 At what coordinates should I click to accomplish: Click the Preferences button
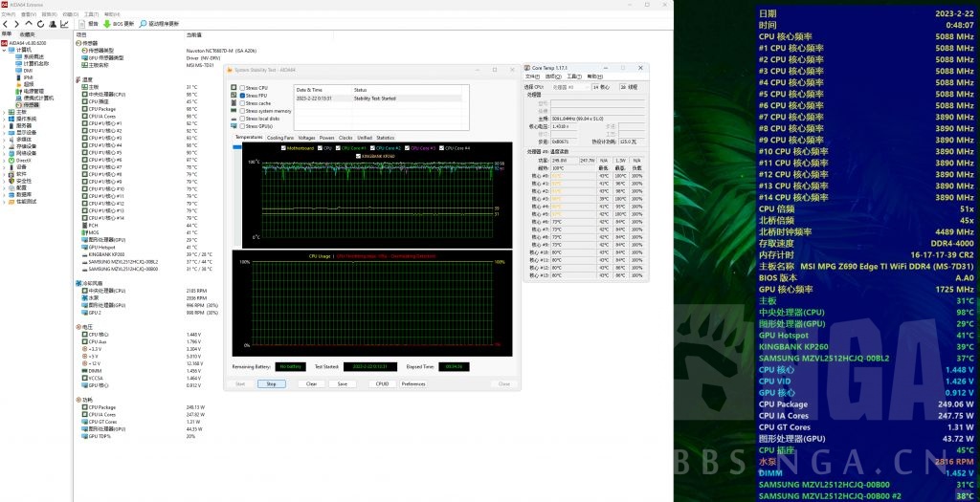[413, 383]
